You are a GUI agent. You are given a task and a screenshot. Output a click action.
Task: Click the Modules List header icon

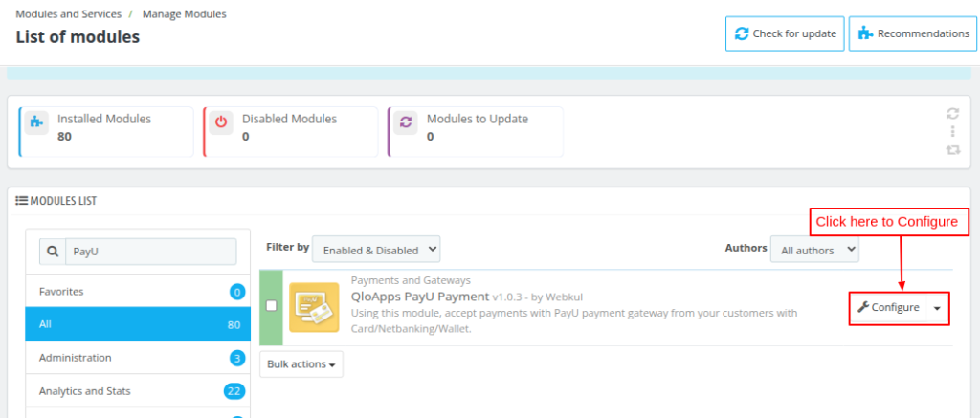21,201
